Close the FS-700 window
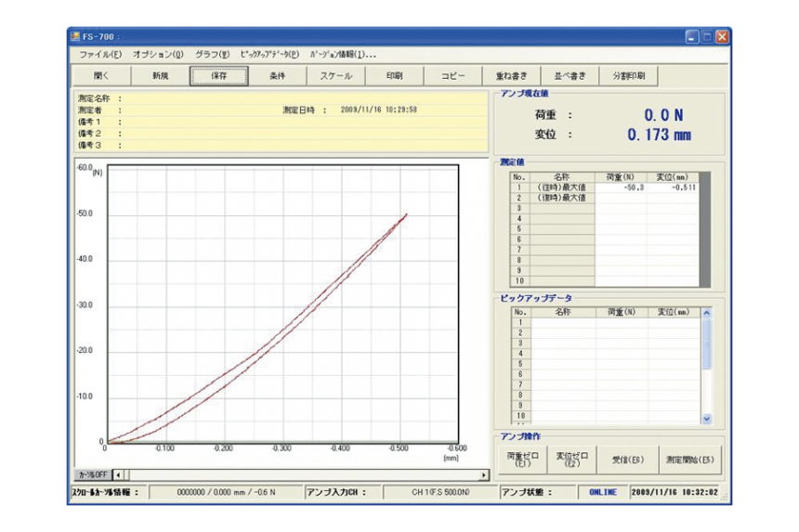 coord(722,36)
